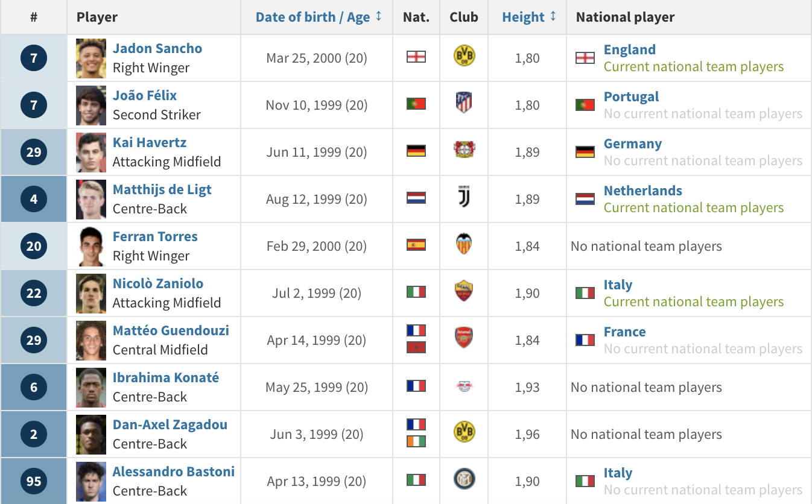Click the Bayer Leverkusen crest for Kai Havertz
Image resolution: width=812 pixels, height=504 pixels.
coord(464,150)
